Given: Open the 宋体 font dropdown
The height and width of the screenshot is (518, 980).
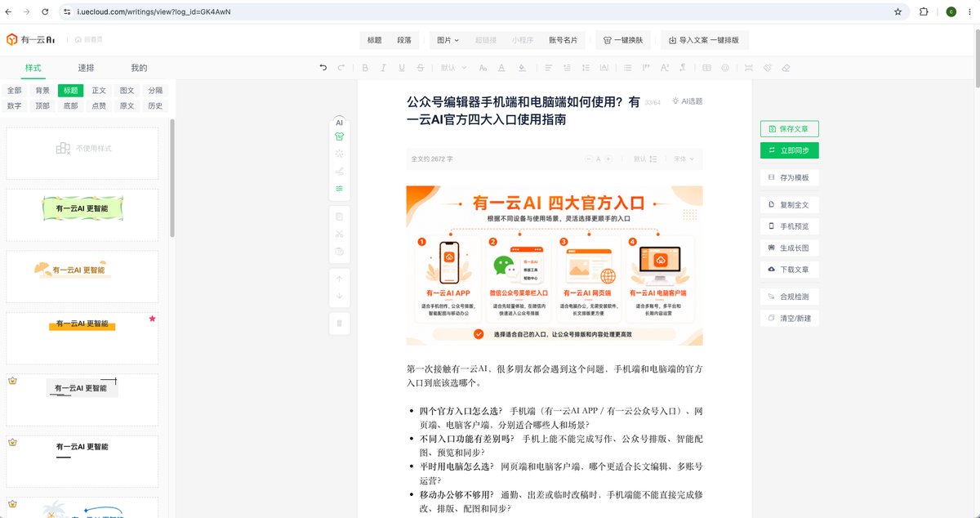Looking at the screenshot, I should coord(684,159).
